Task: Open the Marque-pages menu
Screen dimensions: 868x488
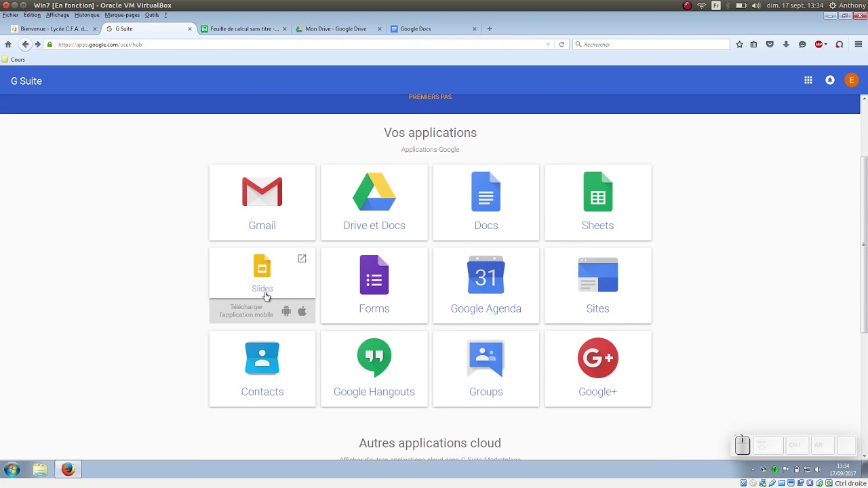Action: [x=122, y=15]
